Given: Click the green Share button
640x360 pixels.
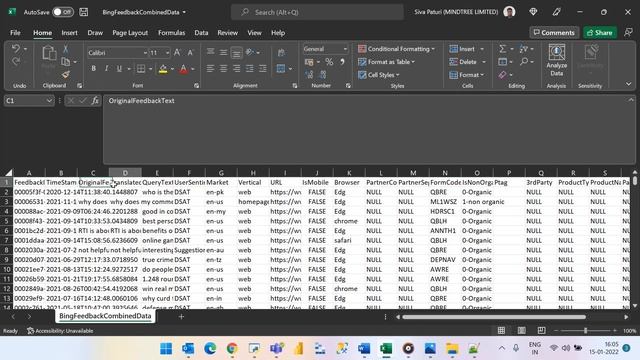Looking at the screenshot, I should tap(600, 33).
